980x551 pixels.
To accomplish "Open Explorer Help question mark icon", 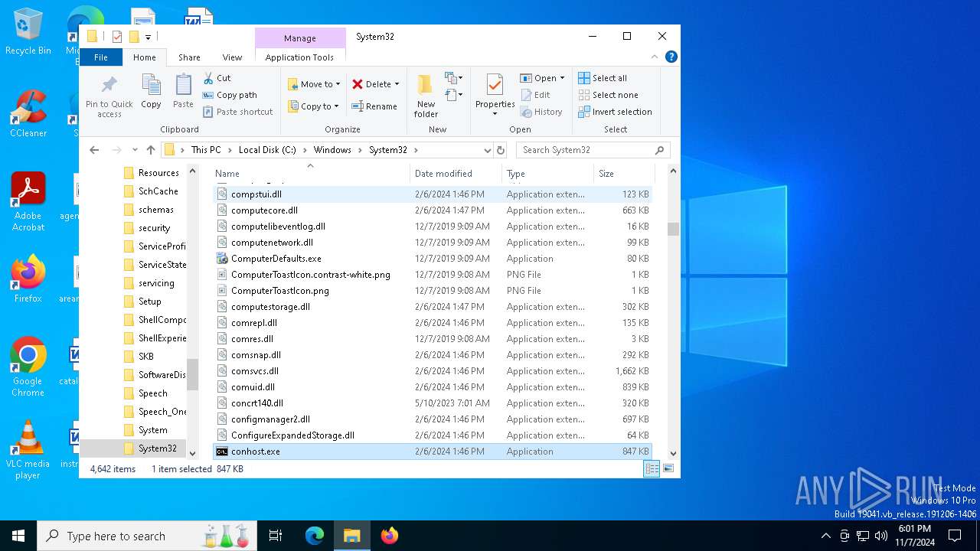I will tap(671, 57).
